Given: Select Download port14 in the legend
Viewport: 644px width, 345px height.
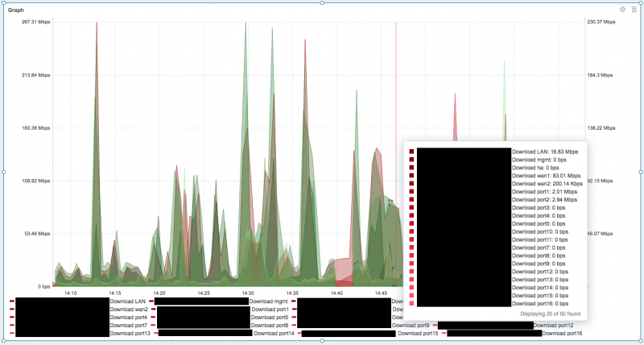Looking at the screenshot, I should tap(274, 334).
